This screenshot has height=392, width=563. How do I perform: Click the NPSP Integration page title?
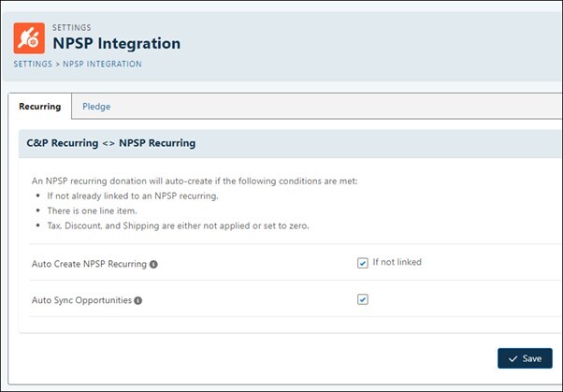(x=117, y=43)
